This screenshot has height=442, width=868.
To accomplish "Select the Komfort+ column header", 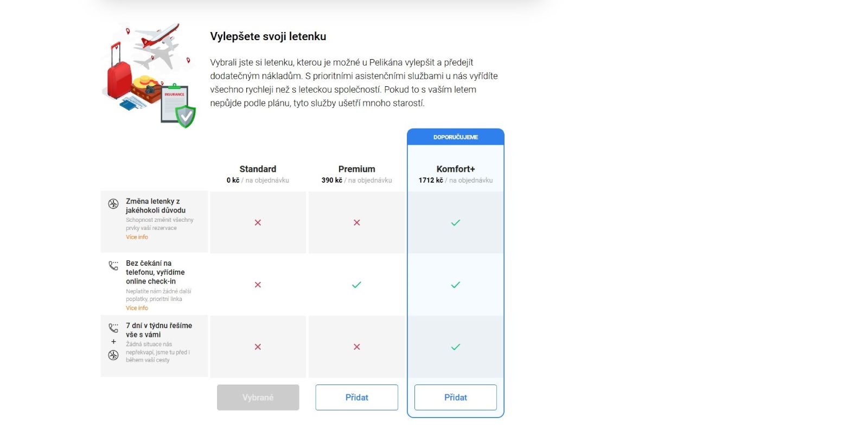I will (x=456, y=169).
